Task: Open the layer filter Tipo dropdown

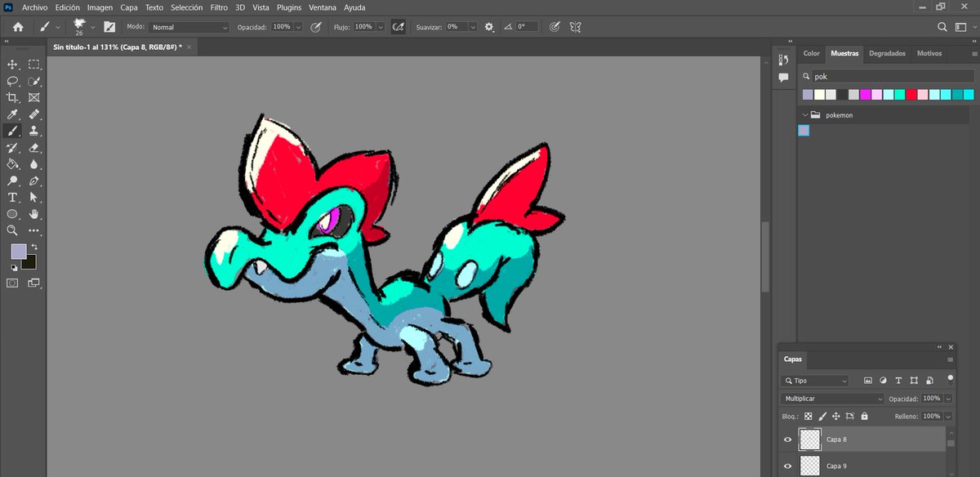Action: click(x=816, y=381)
